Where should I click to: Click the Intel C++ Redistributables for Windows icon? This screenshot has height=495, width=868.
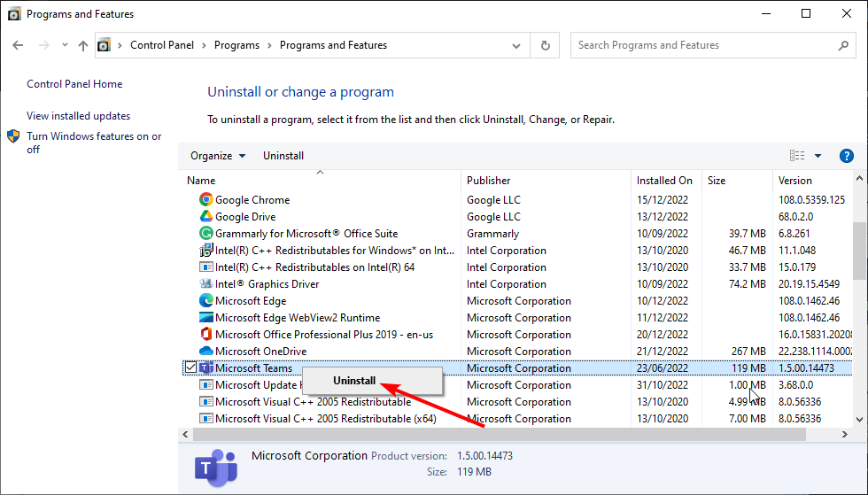[205, 251]
